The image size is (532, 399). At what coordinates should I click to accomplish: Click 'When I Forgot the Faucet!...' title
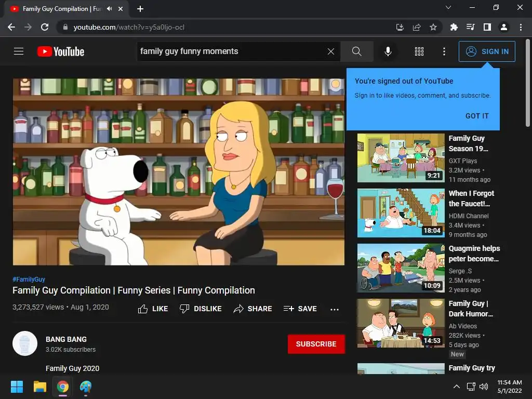coord(471,198)
